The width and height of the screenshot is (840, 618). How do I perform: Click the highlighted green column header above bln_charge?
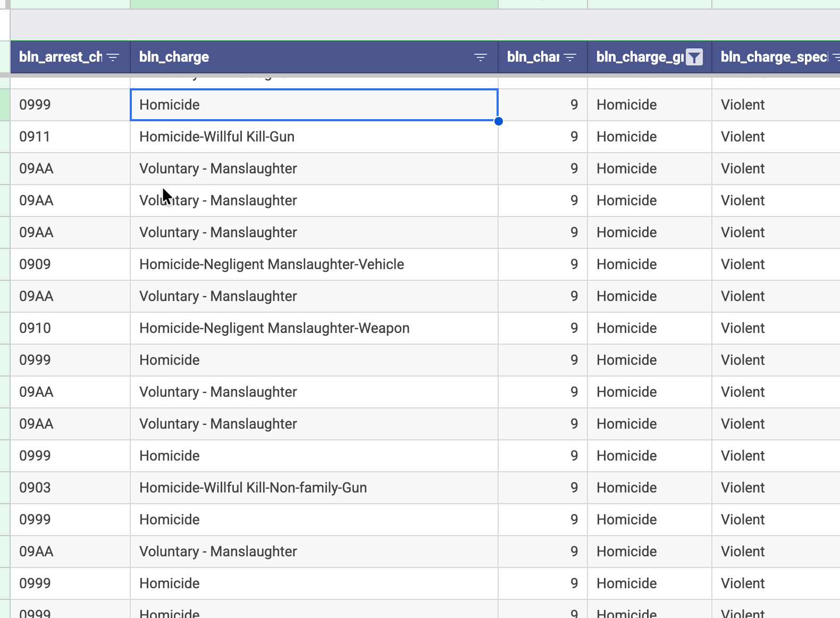point(314,4)
